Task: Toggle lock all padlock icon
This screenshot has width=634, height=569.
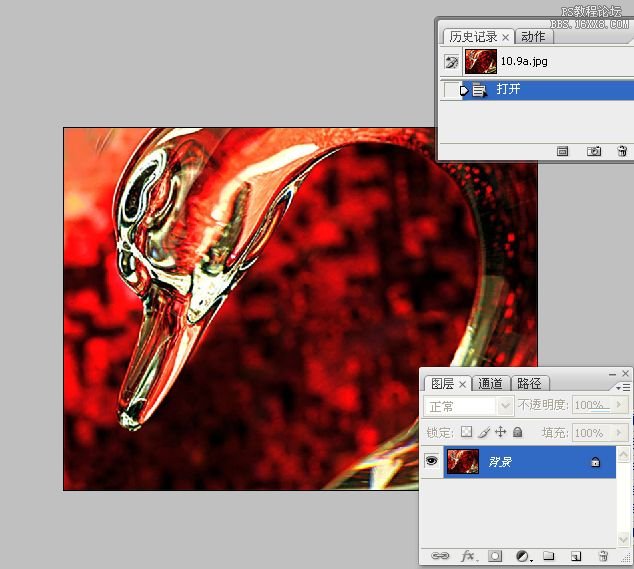Action: pos(517,432)
